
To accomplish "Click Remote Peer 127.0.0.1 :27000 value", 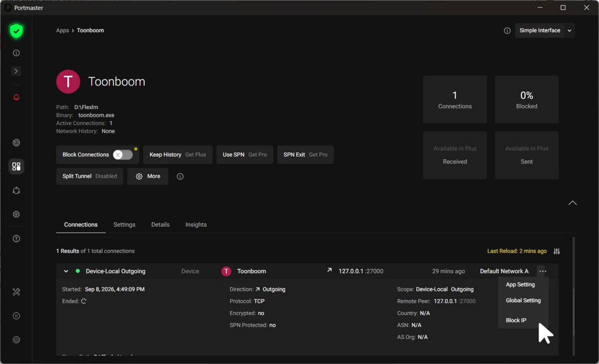I will pos(454,301).
